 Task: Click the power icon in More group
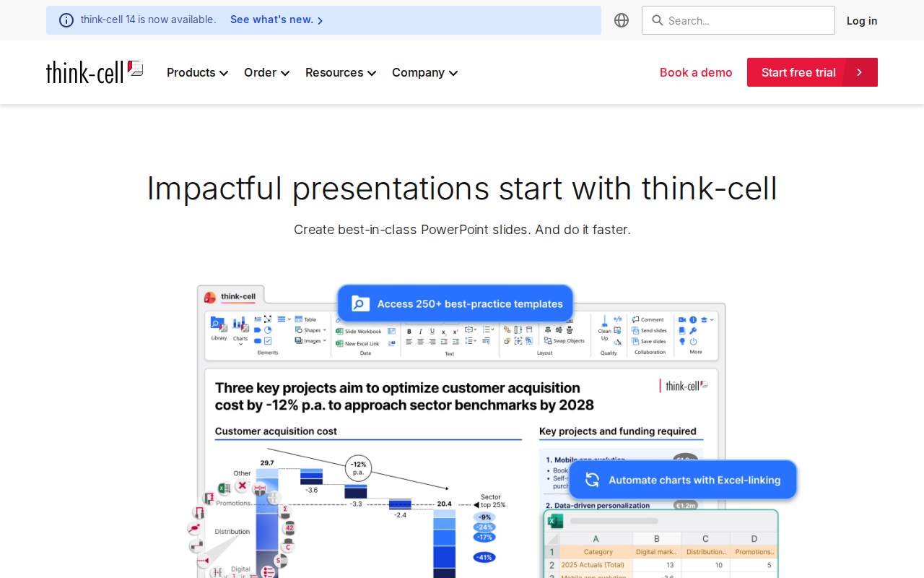tap(694, 341)
